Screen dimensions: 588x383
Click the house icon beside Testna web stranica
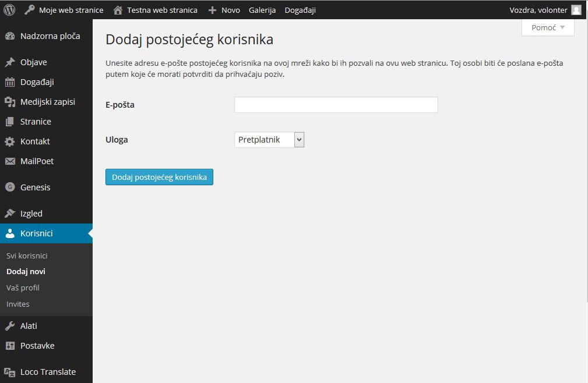click(118, 10)
